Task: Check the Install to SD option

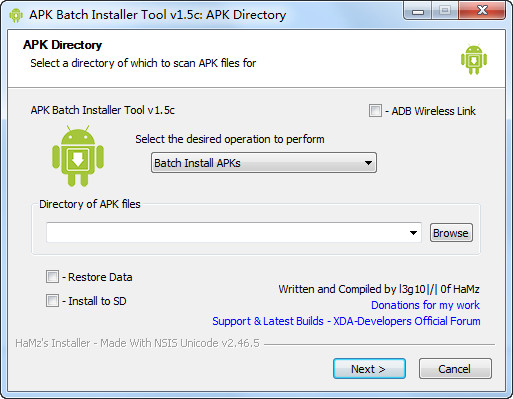Action: coord(52,301)
